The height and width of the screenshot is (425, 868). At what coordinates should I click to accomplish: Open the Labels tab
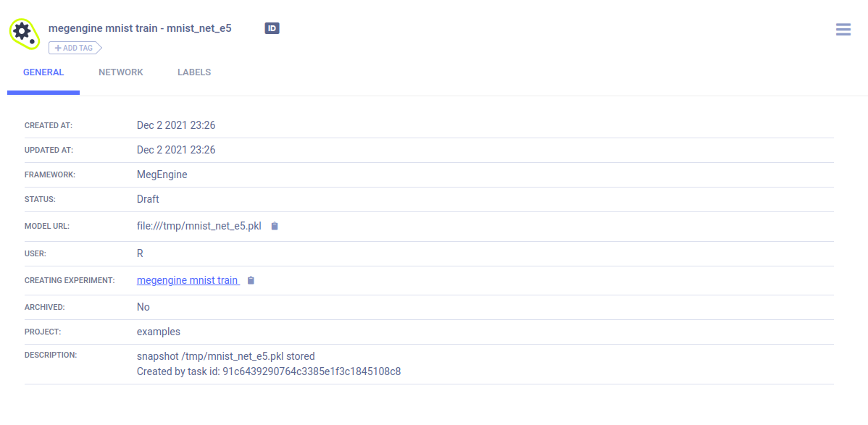tap(194, 72)
